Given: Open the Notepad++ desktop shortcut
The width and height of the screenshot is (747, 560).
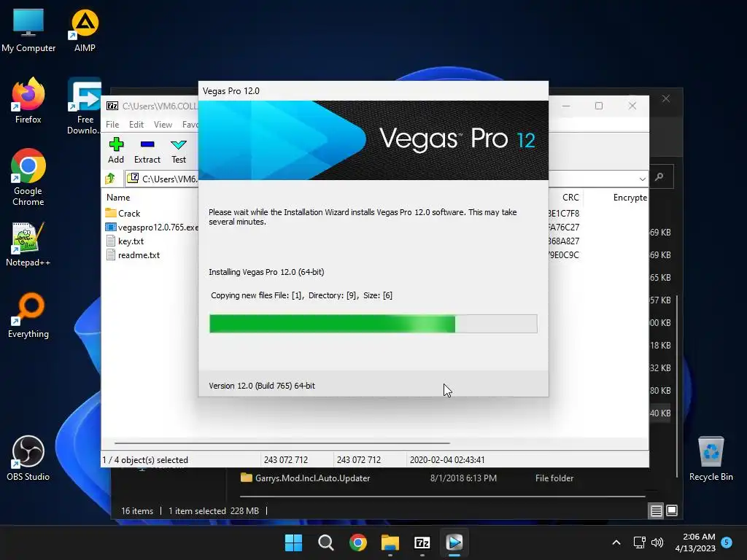Looking at the screenshot, I should (28, 244).
